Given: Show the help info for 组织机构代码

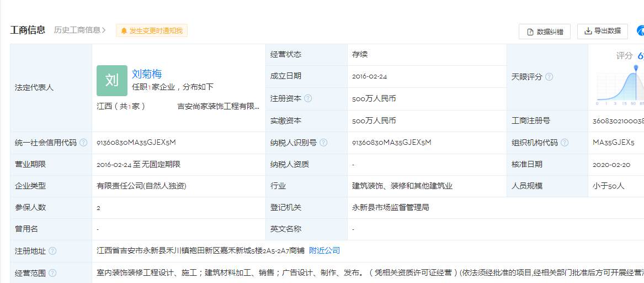Looking at the screenshot, I should pos(565,143).
